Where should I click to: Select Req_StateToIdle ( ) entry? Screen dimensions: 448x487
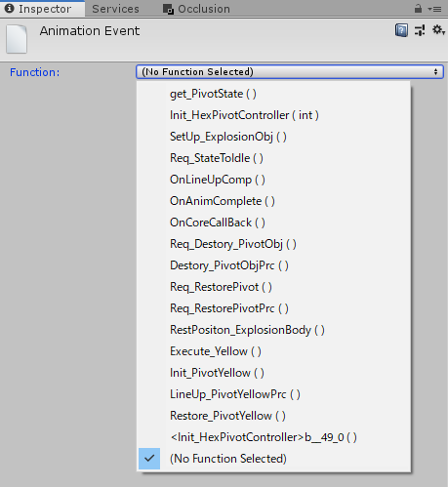coord(273,158)
